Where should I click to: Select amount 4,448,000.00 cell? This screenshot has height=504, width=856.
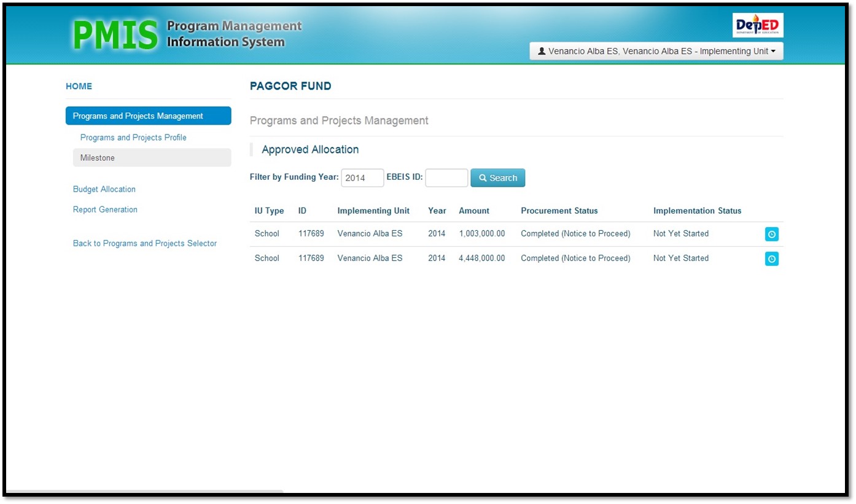pyautogui.click(x=482, y=258)
